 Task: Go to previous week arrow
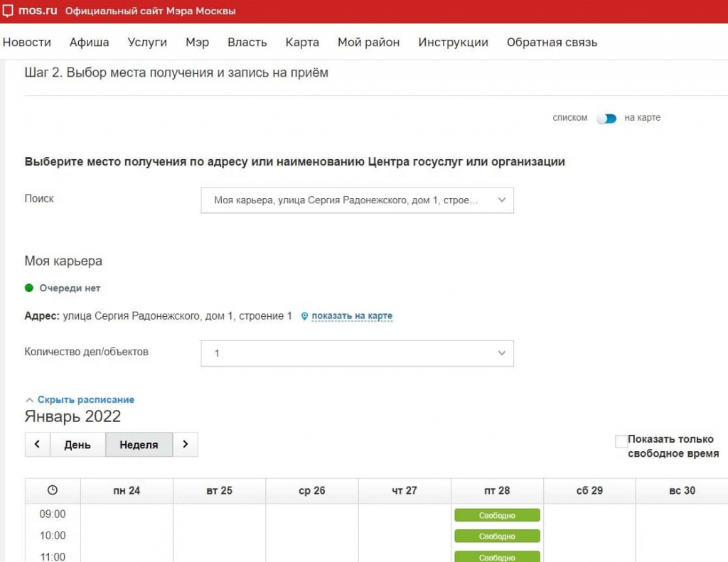37,445
